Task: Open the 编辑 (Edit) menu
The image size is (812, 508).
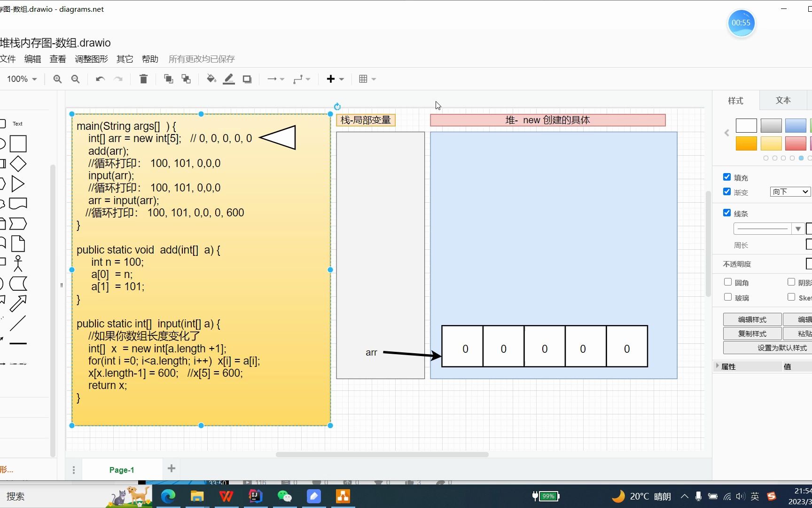Action: [32, 59]
